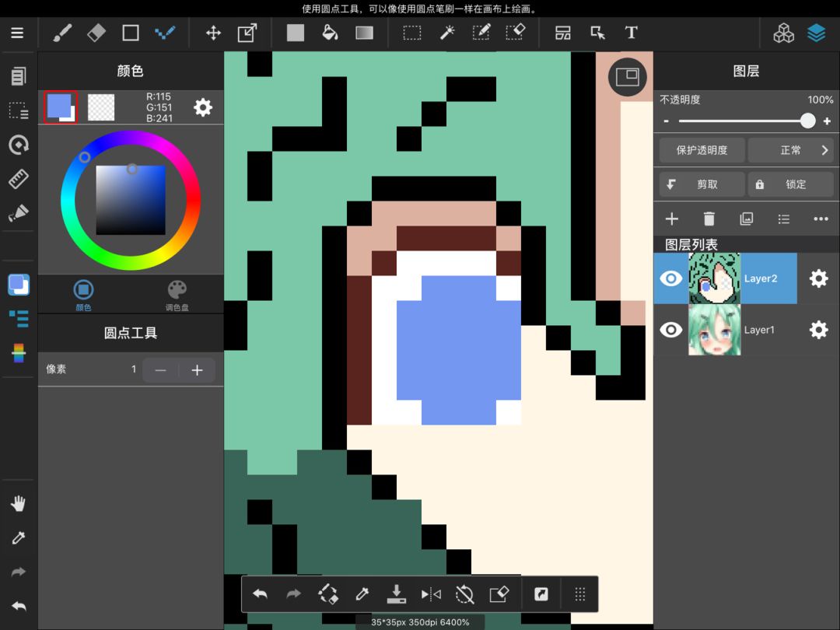
Task: Select the Bucket fill tool
Action: 330,33
